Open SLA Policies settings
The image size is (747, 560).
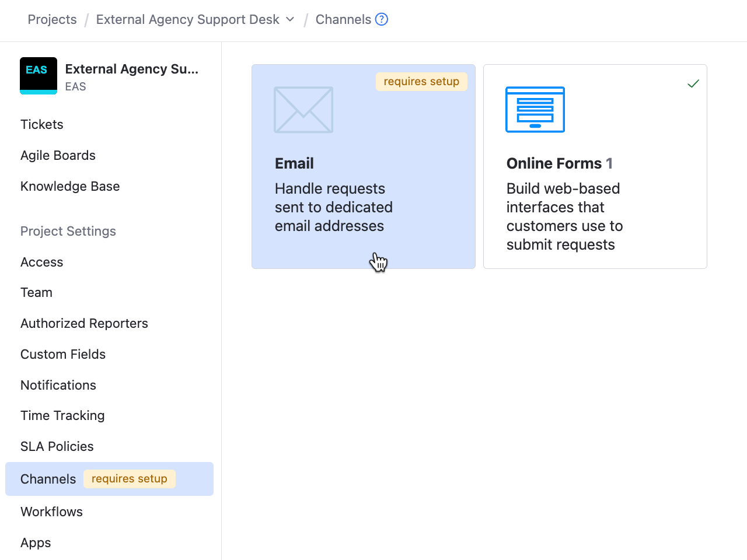pos(57,446)
